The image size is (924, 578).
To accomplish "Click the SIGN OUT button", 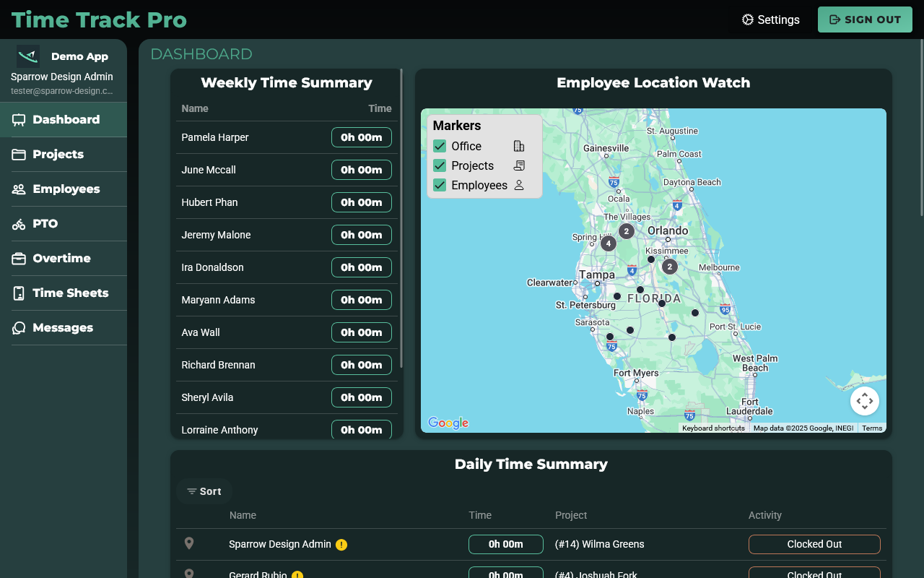I will pos(865,20).
